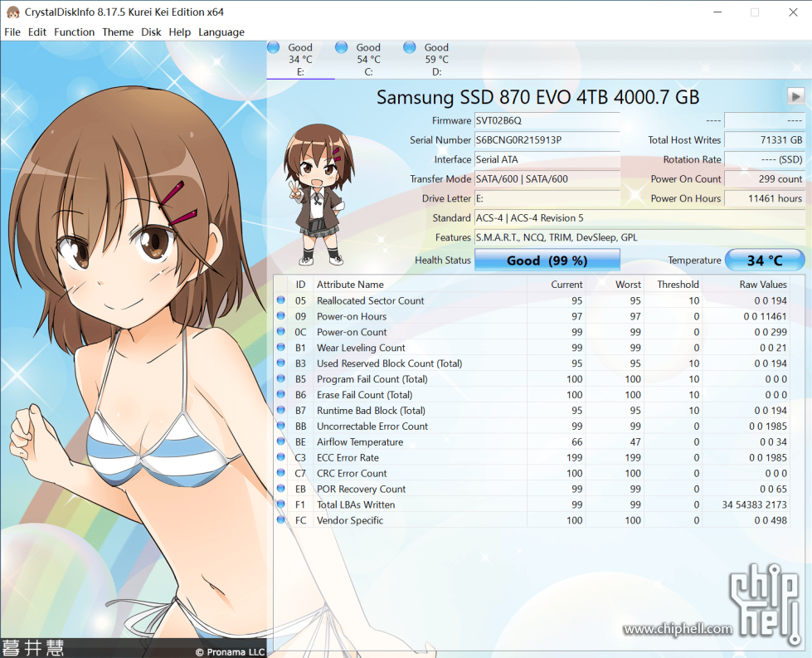Go to next disk using arrow button
Viewport: 812px width, 658px height.
pos(795,96)
